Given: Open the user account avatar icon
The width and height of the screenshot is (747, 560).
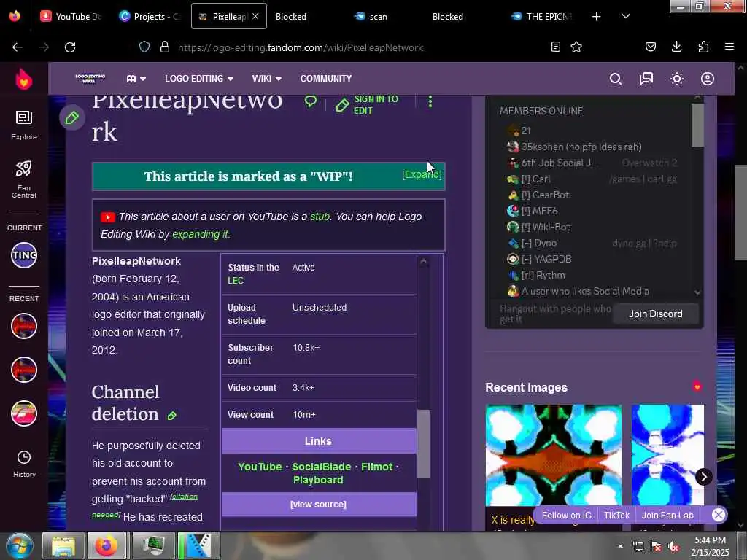Looking at the screenshot, I should (708, 79).
